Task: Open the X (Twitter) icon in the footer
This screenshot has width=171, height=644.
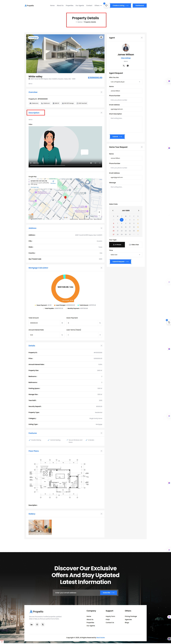Action: [43, 625]
